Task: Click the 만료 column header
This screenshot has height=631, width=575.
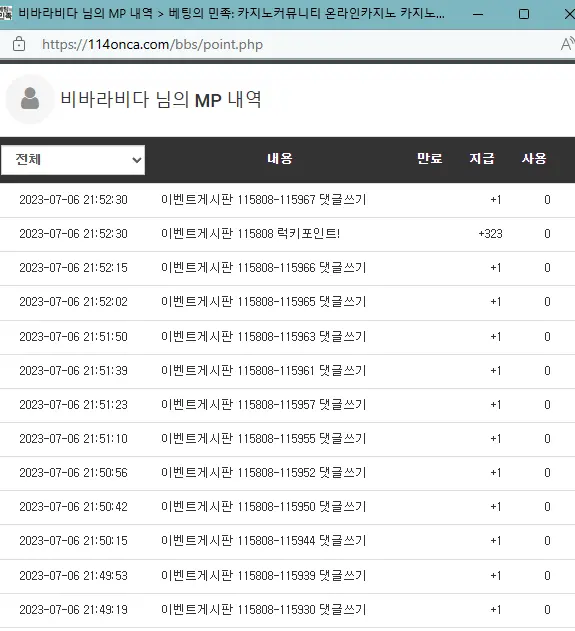Action: pyautogui.click(x=429, y=159)
